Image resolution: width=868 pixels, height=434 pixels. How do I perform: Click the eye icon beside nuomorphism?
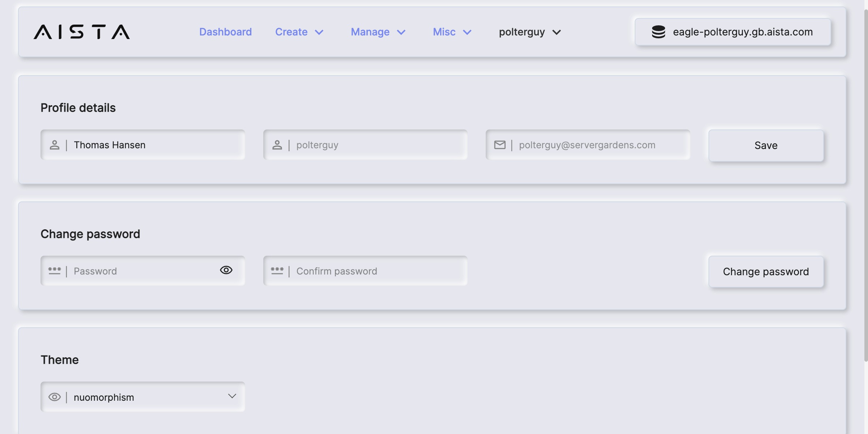click(x=55, y=397)
